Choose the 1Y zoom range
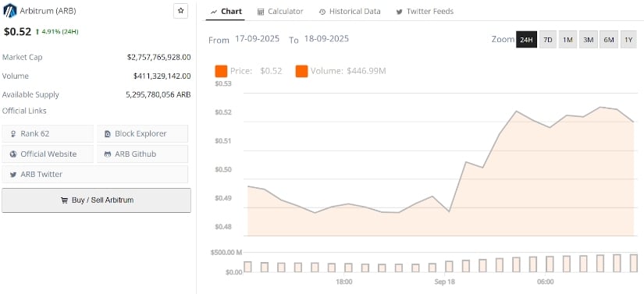 click(628, 40)
